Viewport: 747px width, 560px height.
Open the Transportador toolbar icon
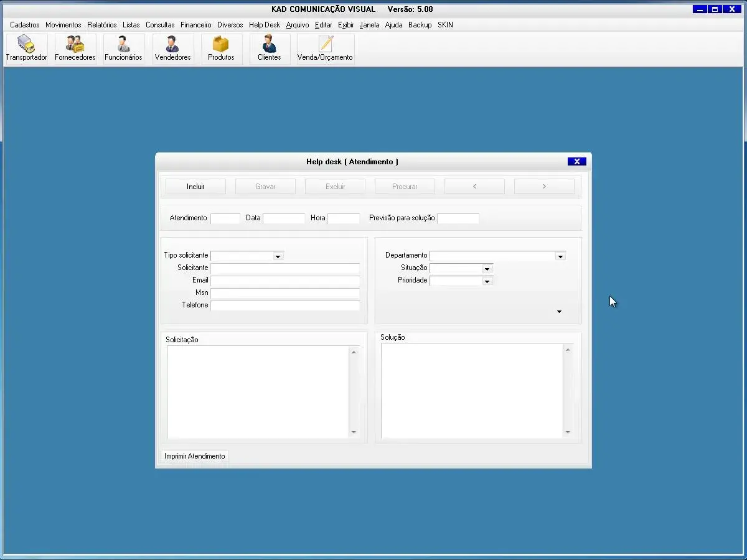(x=26, y=49)
